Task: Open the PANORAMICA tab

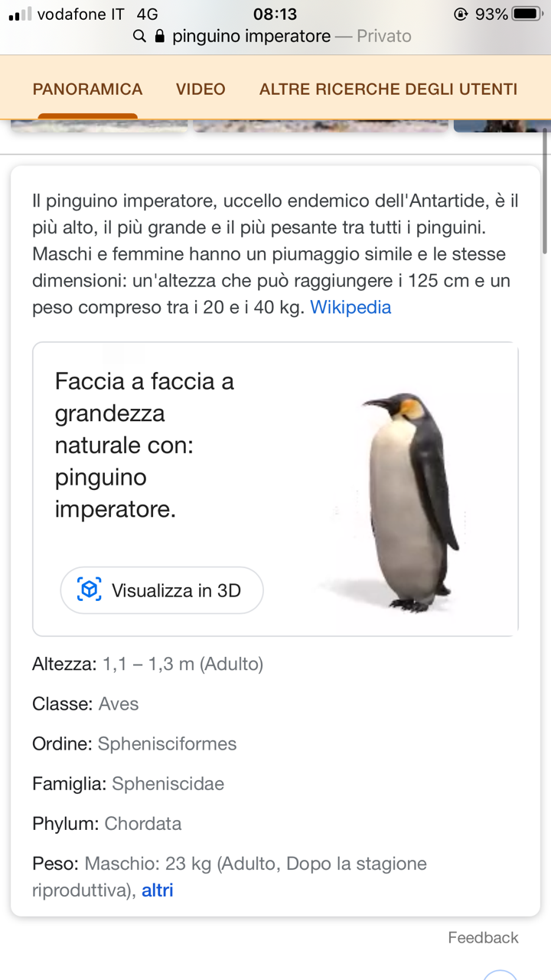Action: click(87, 89)
